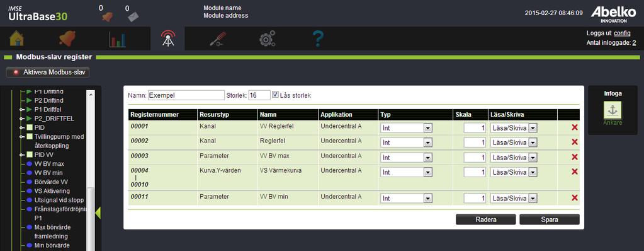Remove the VV BV min row
Image resolution: width=644 pixels, height=251 pixels.
tap(575, 198)
